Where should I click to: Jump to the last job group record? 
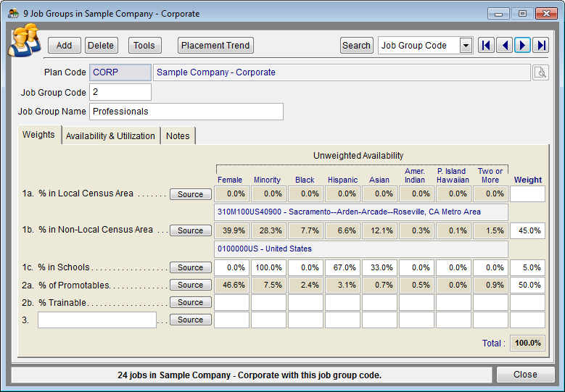coord(541,46)
